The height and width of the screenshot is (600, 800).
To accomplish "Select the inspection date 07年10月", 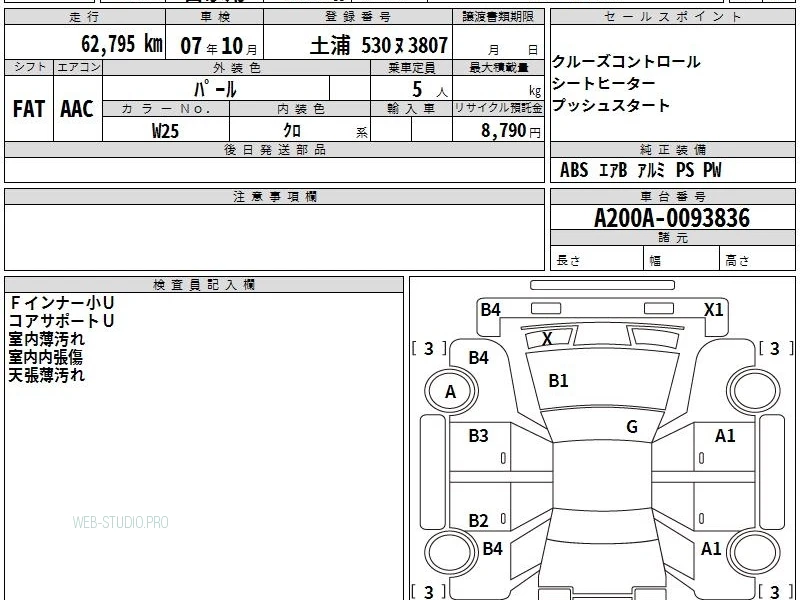I will (x=219, y=46).
